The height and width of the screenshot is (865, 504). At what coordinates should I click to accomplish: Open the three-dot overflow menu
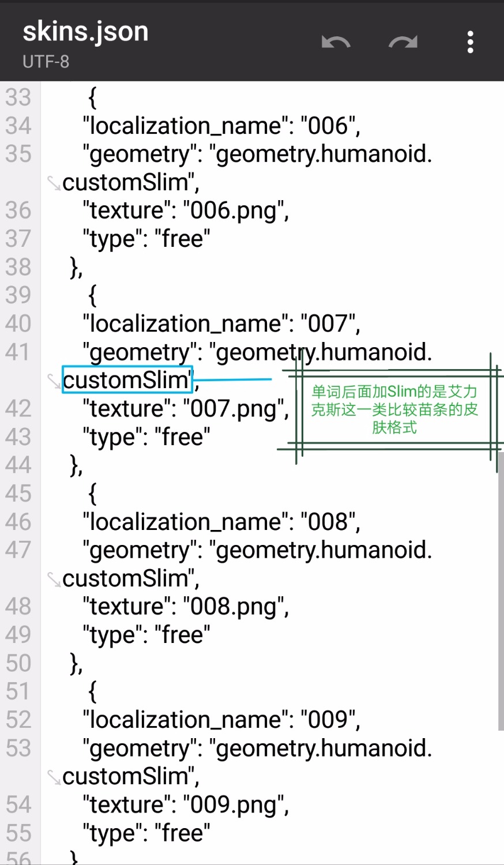[471, 43]
